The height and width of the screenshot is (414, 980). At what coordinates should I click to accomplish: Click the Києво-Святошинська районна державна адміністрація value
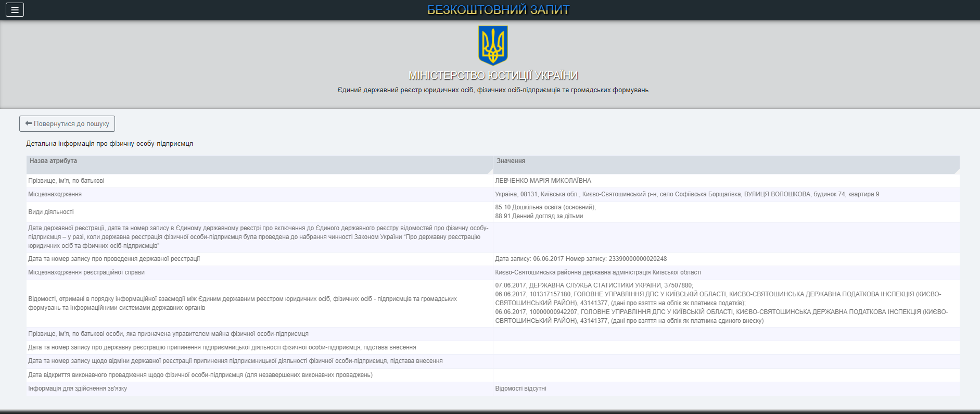click(x=598, y=272)
